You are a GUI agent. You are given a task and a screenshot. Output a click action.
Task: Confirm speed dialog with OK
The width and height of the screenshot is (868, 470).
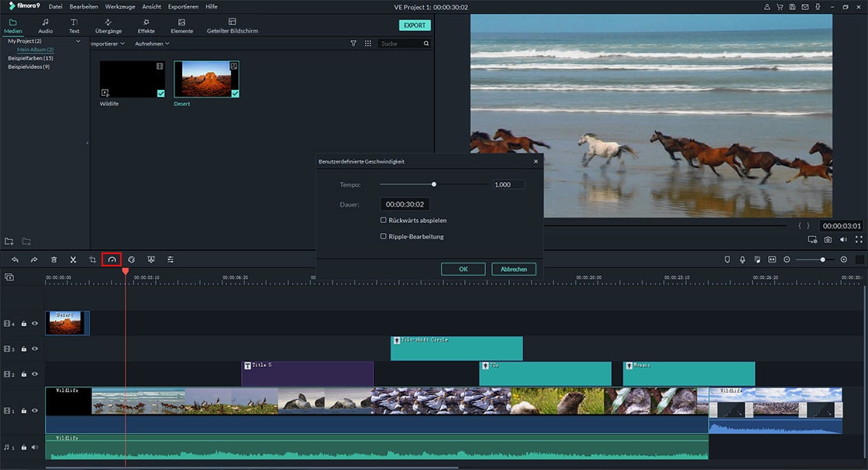coord(463,269)
